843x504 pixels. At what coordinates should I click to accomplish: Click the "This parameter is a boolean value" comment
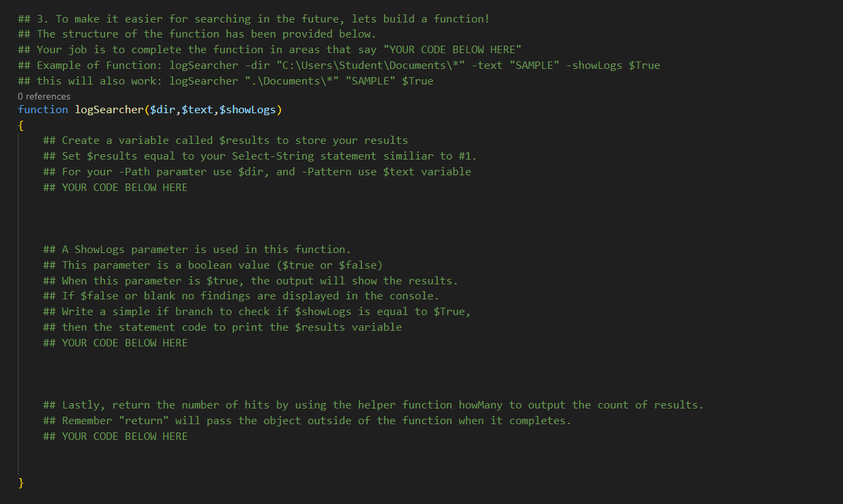click(x=213, y=265)
